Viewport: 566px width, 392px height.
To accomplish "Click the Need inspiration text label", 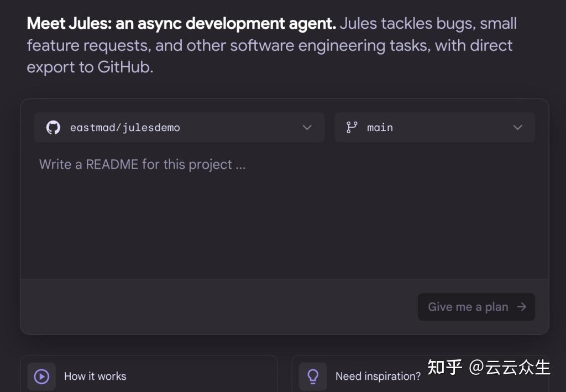I will coord(378,376).
